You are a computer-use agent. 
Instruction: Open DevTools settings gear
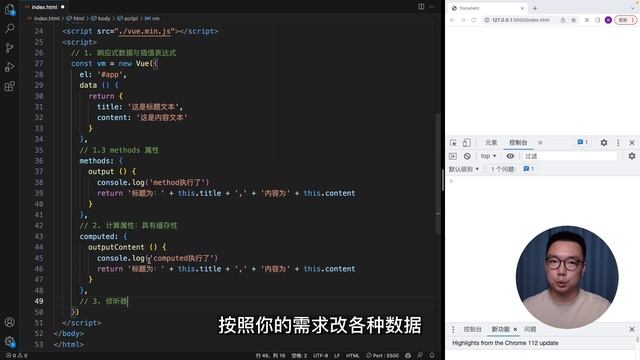[604, 142]
